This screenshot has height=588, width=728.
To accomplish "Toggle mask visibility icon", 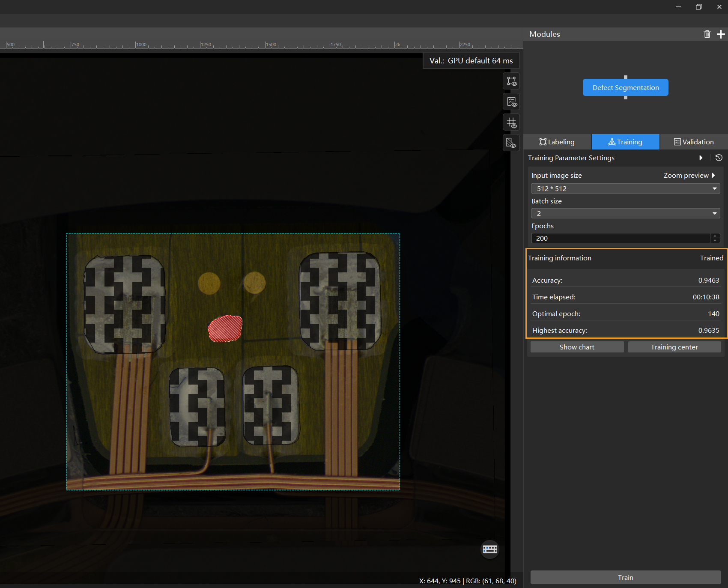I will (x=511, y=143).
